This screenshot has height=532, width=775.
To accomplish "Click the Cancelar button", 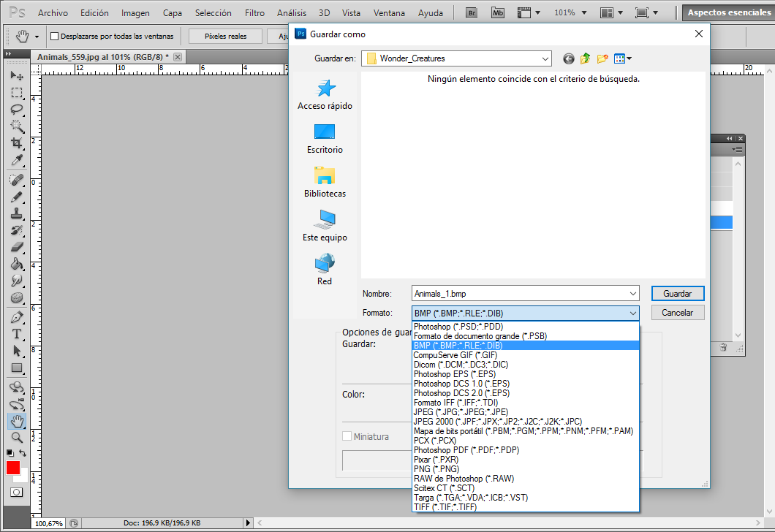I will 678,313.
